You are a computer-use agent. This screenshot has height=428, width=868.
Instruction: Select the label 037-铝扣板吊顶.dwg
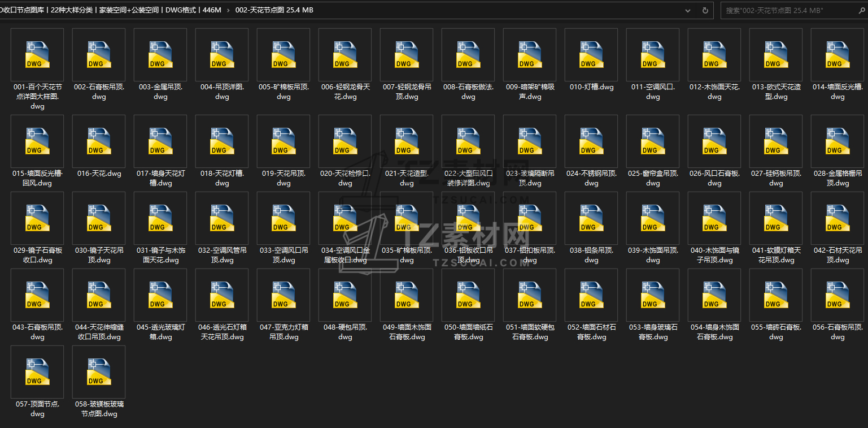click(x=530, y=256)
